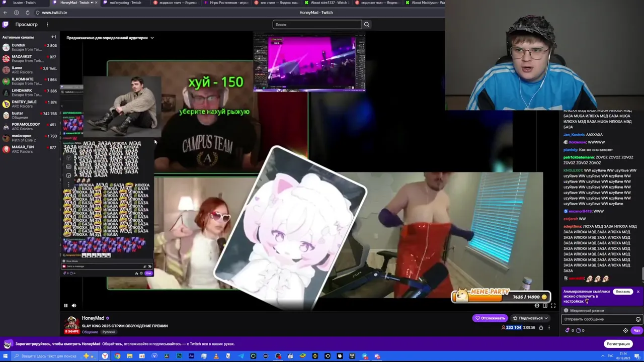Click the Meme Party progress bar
This screenshot has width=644, height=362.
click(501, 296)
